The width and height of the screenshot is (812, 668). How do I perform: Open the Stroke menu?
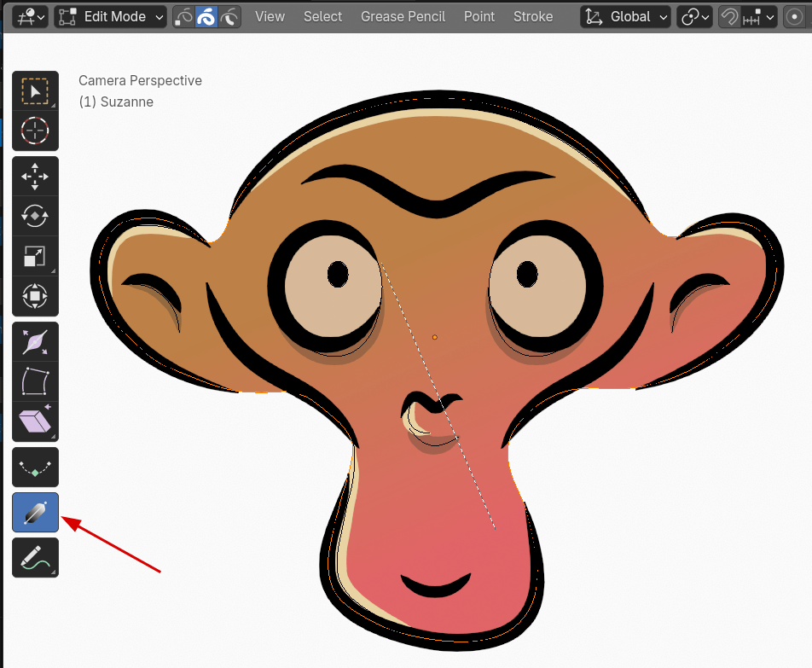tap(533, 16)
